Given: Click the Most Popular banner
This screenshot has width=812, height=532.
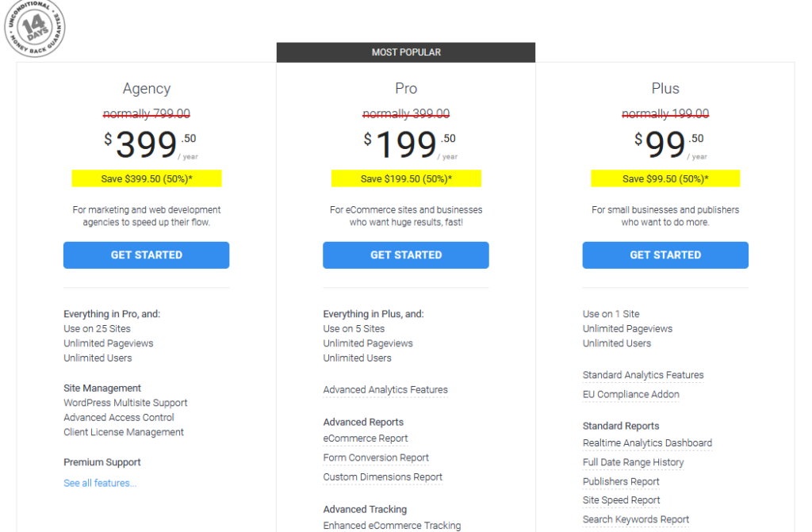Looking at the screenshot, I should [x=405, y=52].
